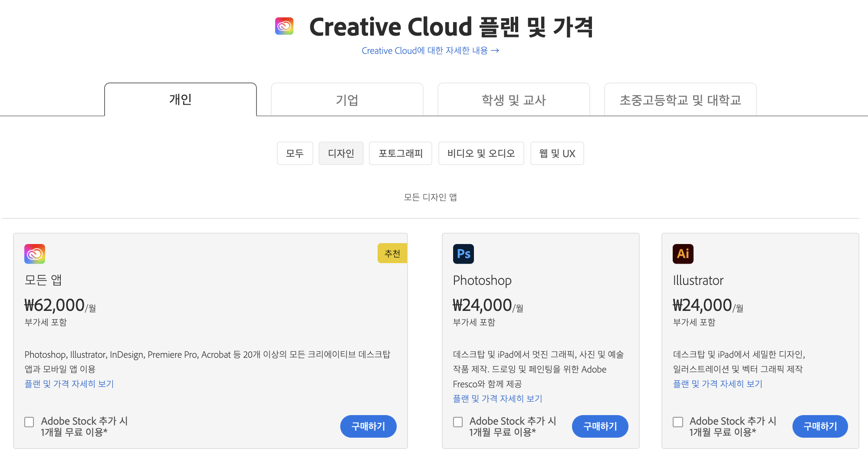Tick Adobe Stock checkbox in Photoshop card

[x=458, y=422]
